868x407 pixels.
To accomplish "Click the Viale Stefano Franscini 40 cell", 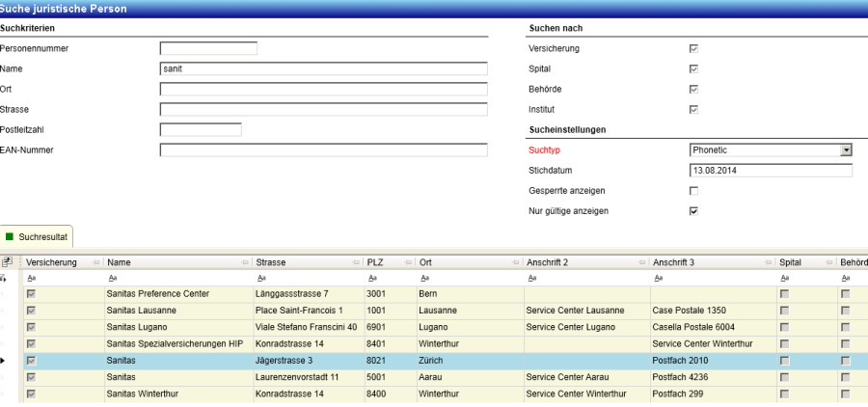I will (x=309, y=327).
